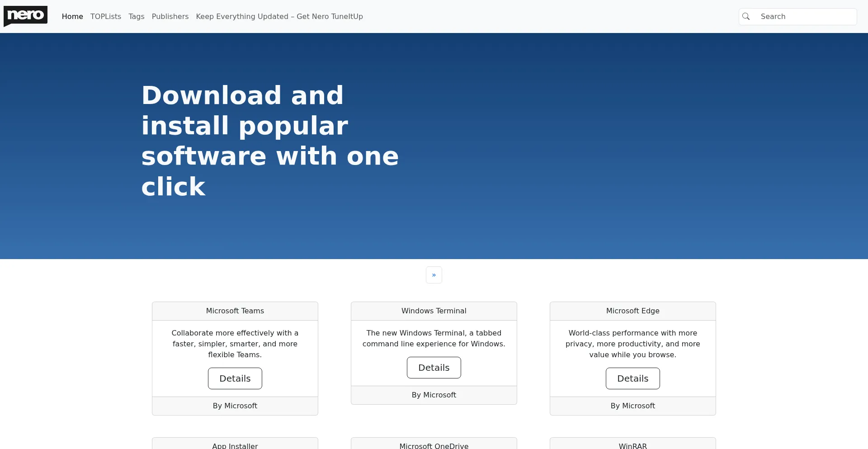Open Details for Windows Terminal
868x449 pixels.
click(434, 368)
